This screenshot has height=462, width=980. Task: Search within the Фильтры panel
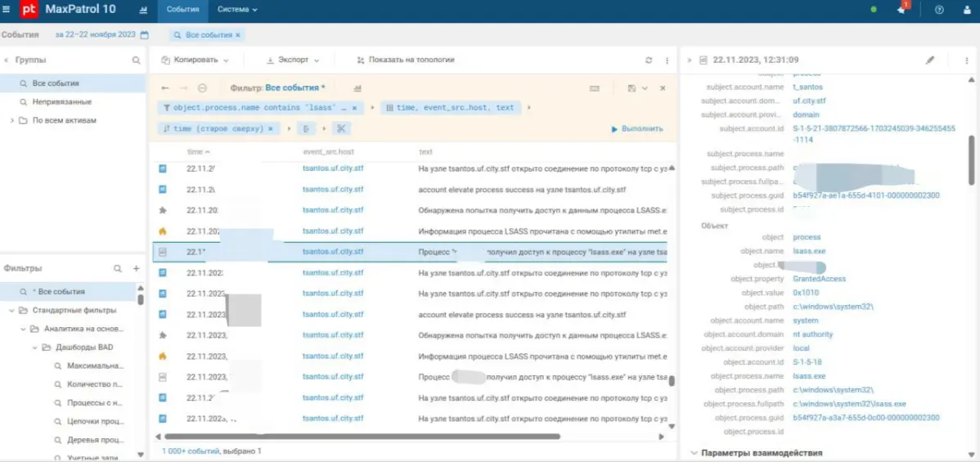click(118, 268)
